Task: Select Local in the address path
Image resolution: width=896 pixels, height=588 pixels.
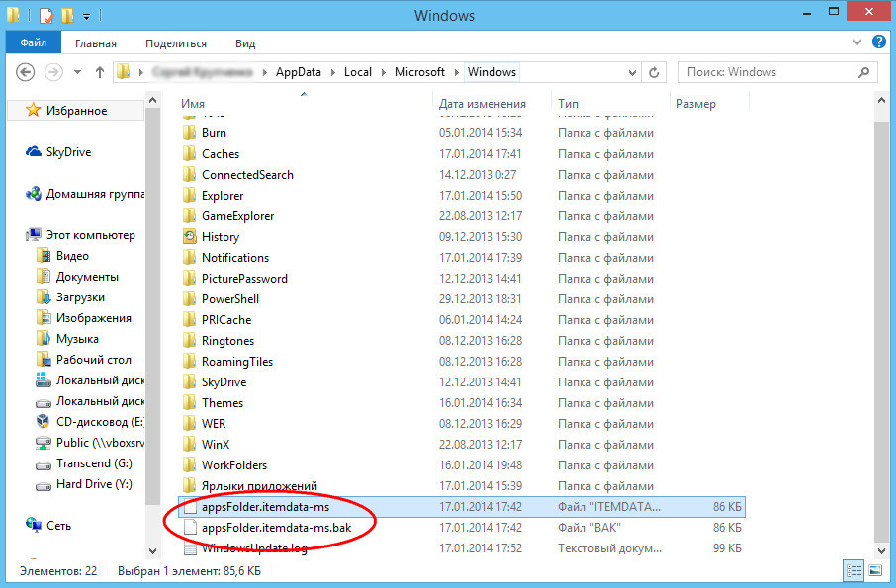Action: click(358, 72)
